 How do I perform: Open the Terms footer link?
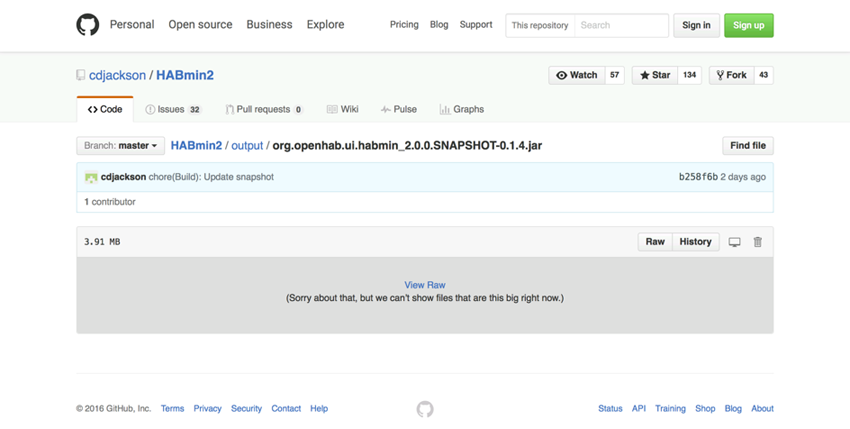(172, 408)
